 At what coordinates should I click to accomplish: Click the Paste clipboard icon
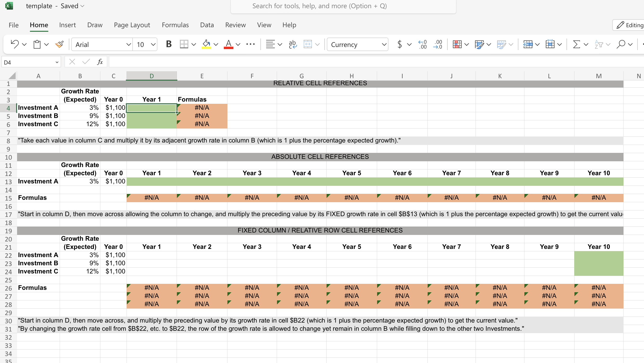(37, 44)
